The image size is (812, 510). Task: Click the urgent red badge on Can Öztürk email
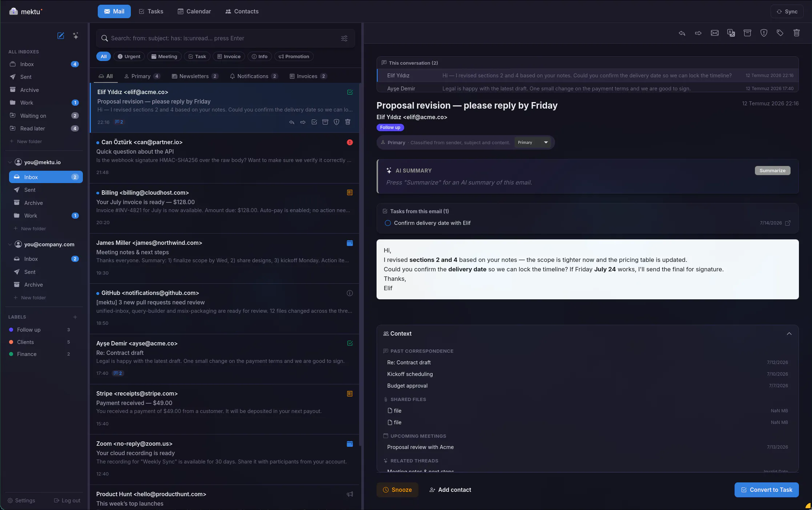coord(350,142)
